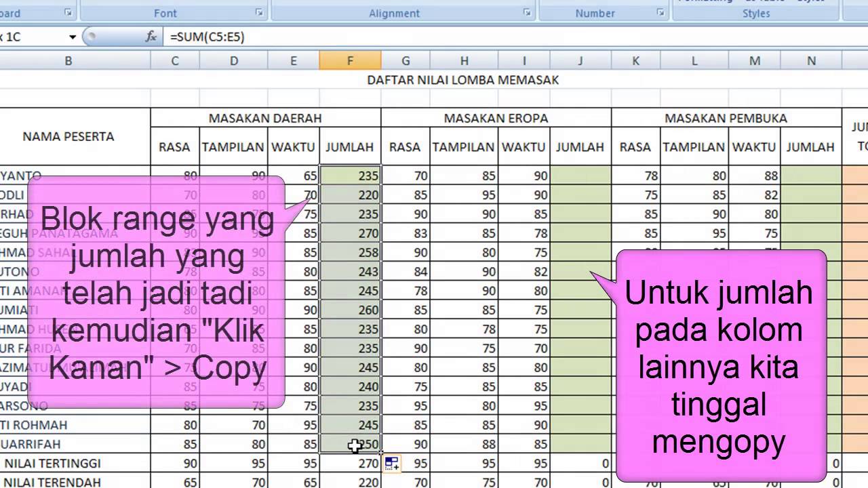Select column J header
Viewport: 868px width, 488px height.
tap(580, 61)
